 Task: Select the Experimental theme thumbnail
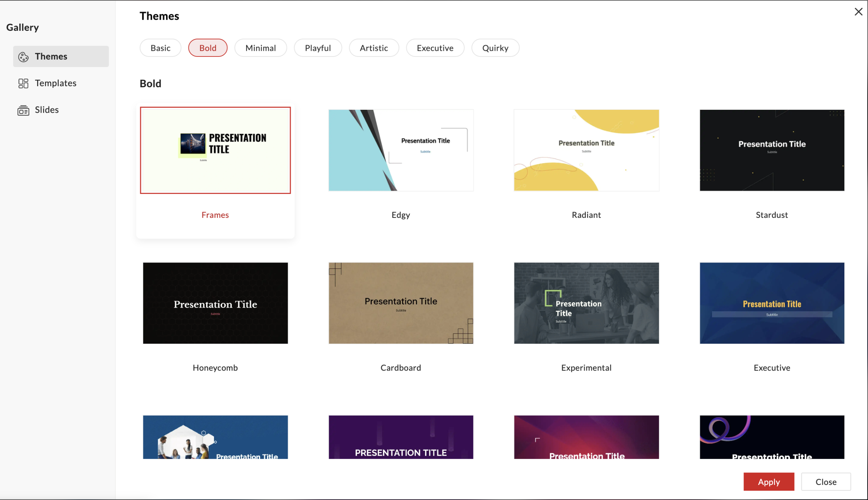tap(586, 303)
